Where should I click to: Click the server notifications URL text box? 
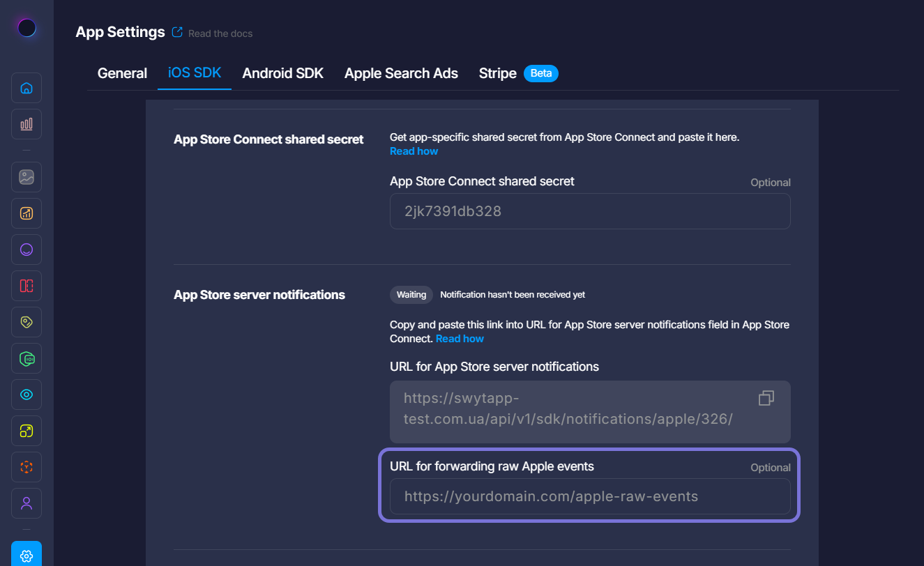tap(590, 412)
